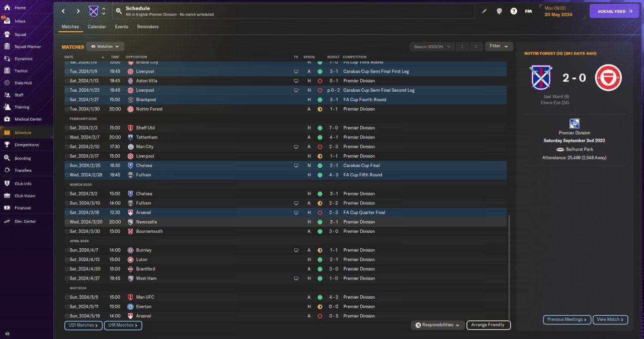Image resolution: width=644 pixels, height=339 pixels.
Task: Click the Arrange Friendly button
Action: coord(489,325)
